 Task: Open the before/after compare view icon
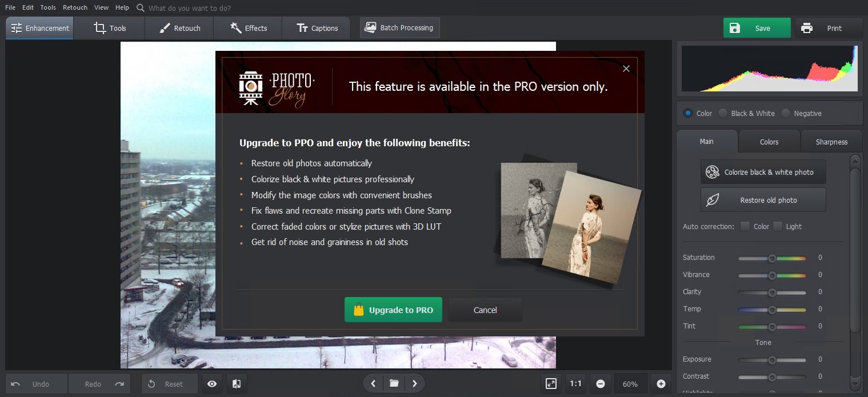pyautogui.click(x=236, y=384)
